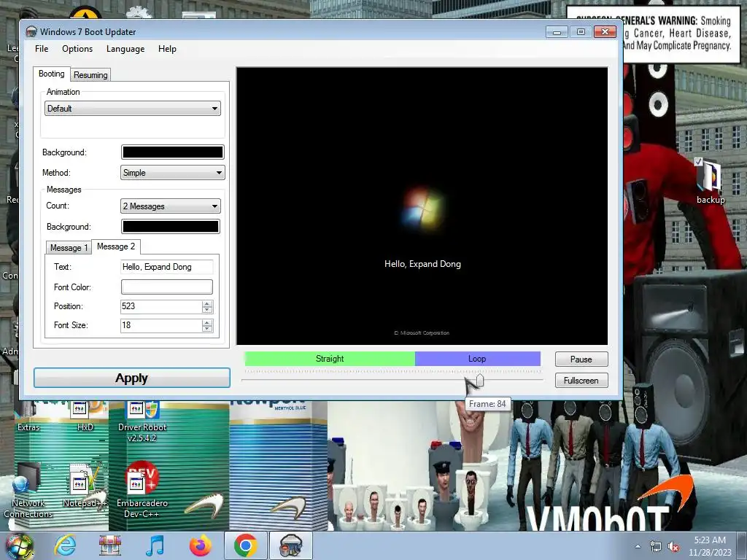Launch Firefox from the taskbar

coord(201,545)
